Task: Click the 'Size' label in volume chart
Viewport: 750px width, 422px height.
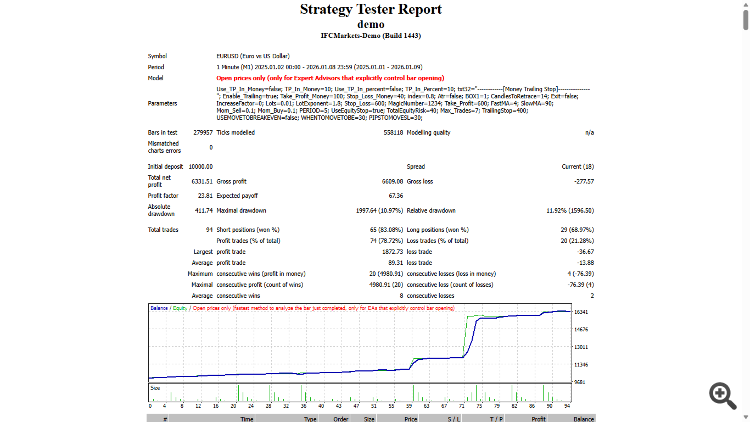Action: click(155, 388)
